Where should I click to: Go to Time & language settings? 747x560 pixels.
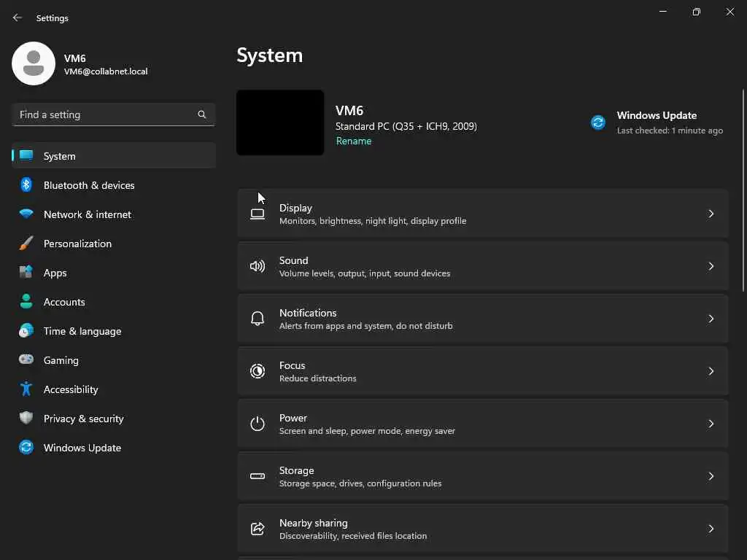coord(82,331)
